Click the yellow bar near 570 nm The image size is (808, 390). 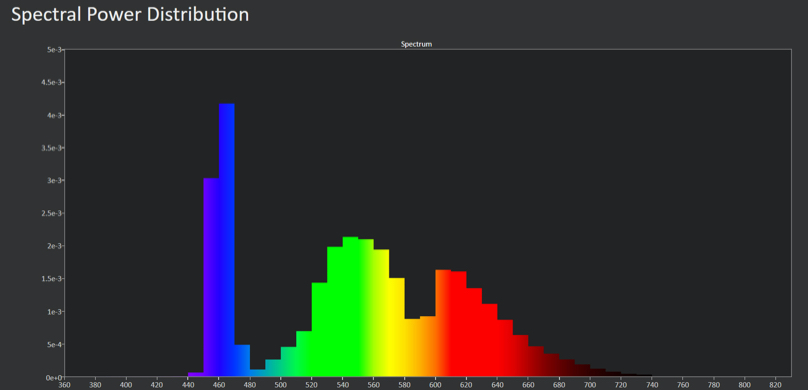[x=397, y=327]
